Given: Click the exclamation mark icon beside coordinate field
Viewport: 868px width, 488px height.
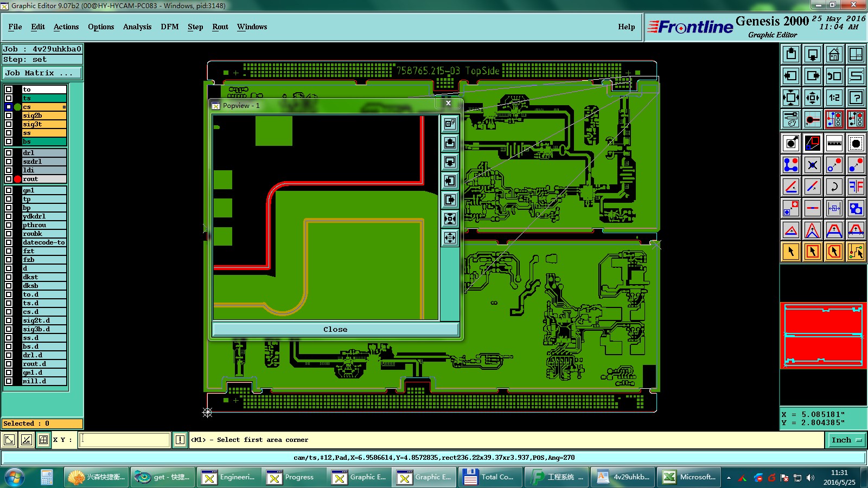Looking at the screenshot, I should click(180, 440).
